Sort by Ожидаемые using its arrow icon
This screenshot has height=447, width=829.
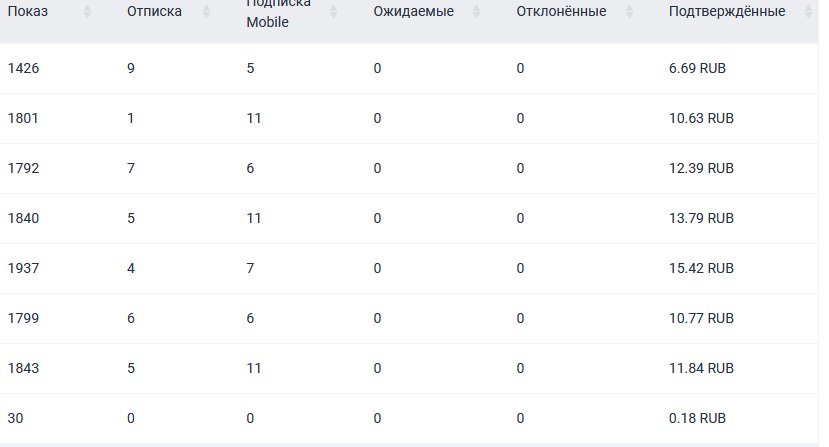pos(476,11)
